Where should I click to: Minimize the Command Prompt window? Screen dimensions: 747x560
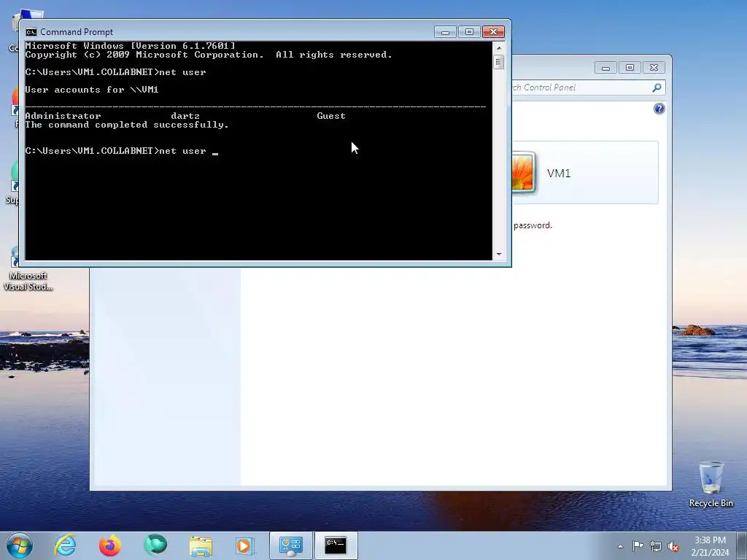point(445,32)
